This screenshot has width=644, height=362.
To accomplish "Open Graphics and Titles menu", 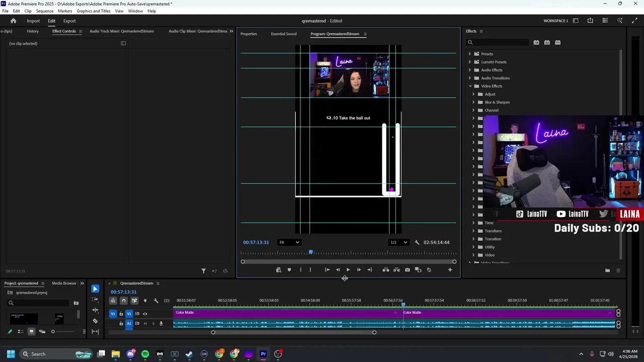I will (94, 11).
